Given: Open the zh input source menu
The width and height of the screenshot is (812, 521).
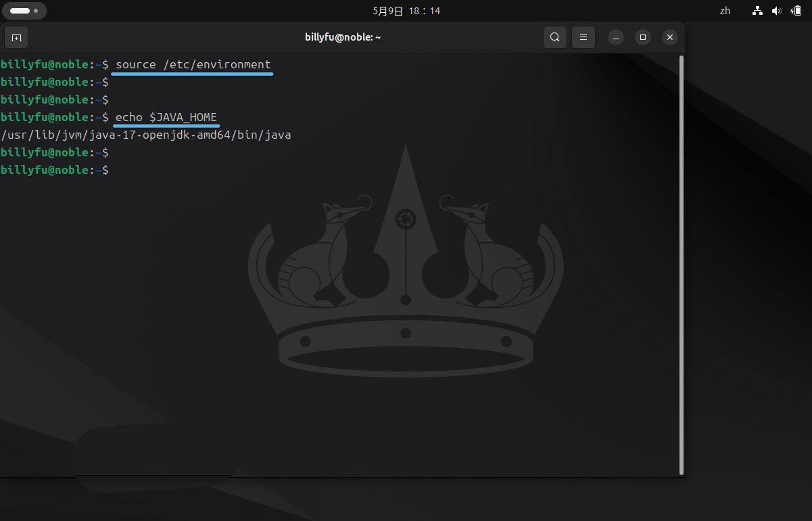Looking at the screenshot, I should coord(725,11).
